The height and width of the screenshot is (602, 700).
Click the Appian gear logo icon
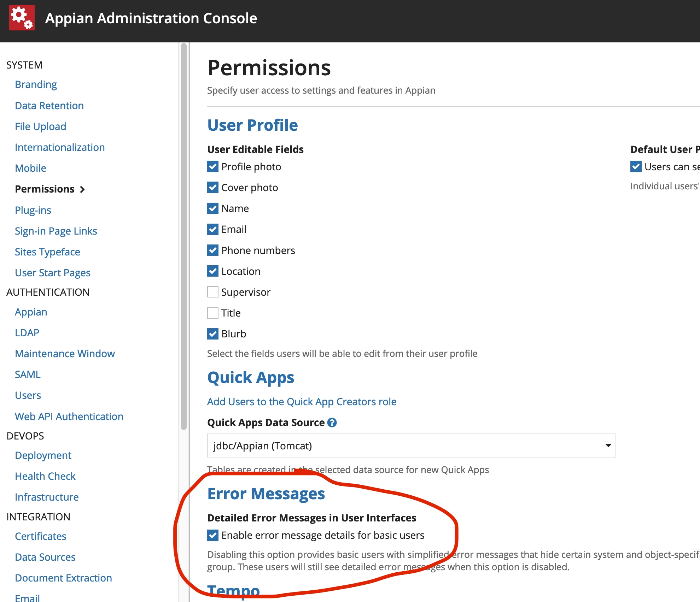[x=22, y=18]
